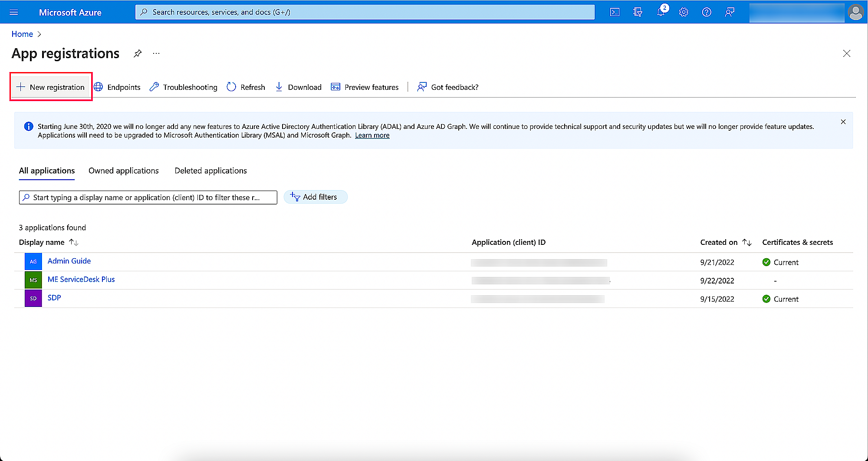The image size is (868, 461).
Task: Go to Home via the breadcrumb
Action: click(x=22, y=34)
